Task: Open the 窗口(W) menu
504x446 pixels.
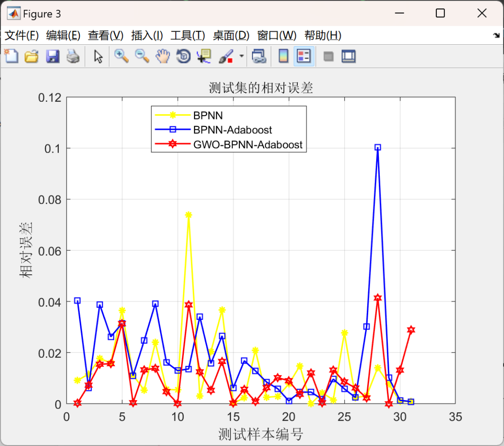Action: pyautogui.click(x=277, y=35)
